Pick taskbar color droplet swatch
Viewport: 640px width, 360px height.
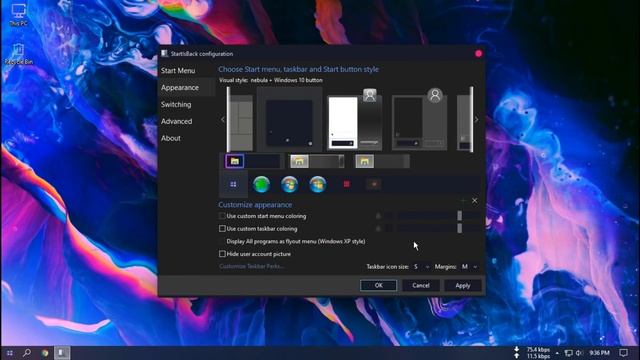pos(378,228)
